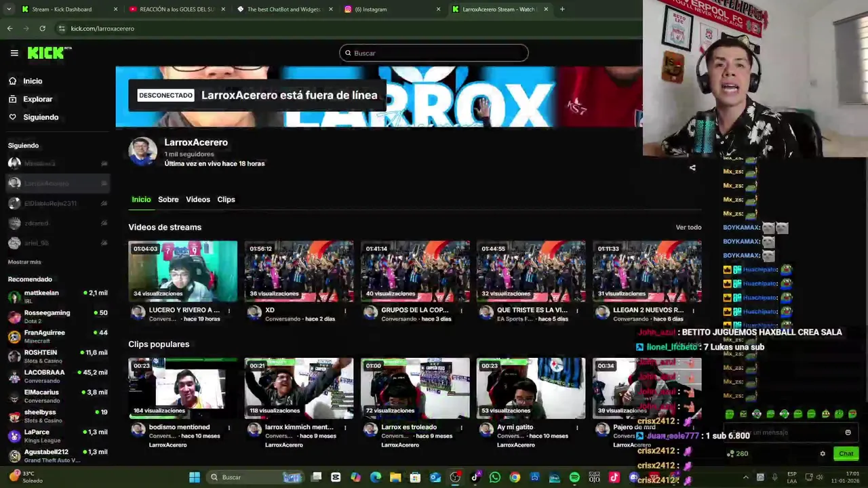Viewport: 868px width, 488px height.
Task: Select the Videos channel tab
Action: point(198,199)
